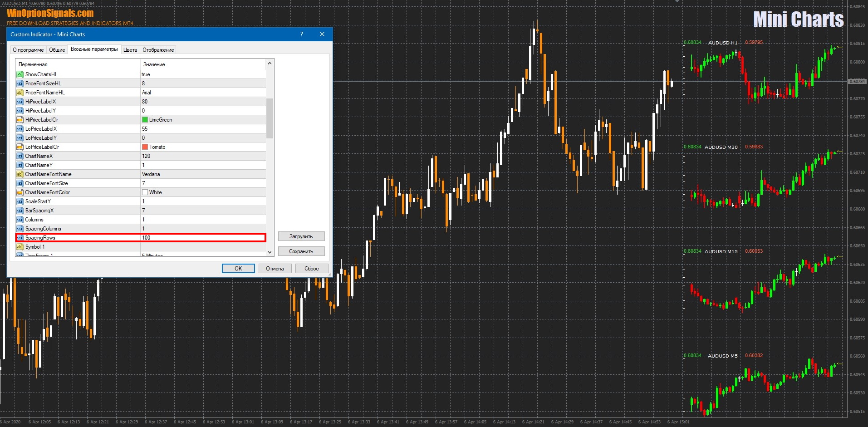Click the Загрузить button
The width and height of the screenshot is (868, 427).
(x=301, y=236)
